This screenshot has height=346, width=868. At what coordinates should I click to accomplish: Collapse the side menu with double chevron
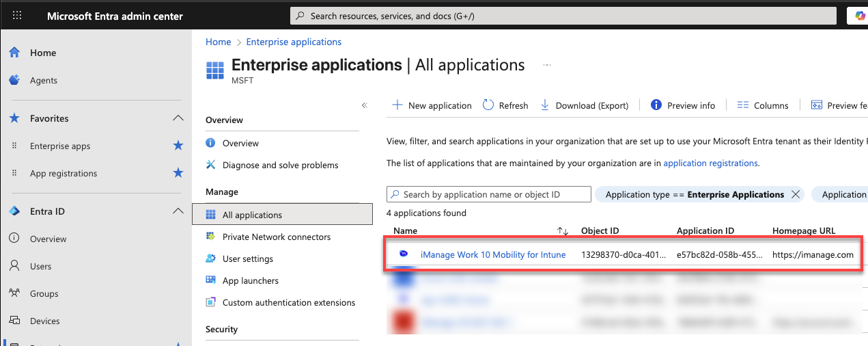(364, 105)
